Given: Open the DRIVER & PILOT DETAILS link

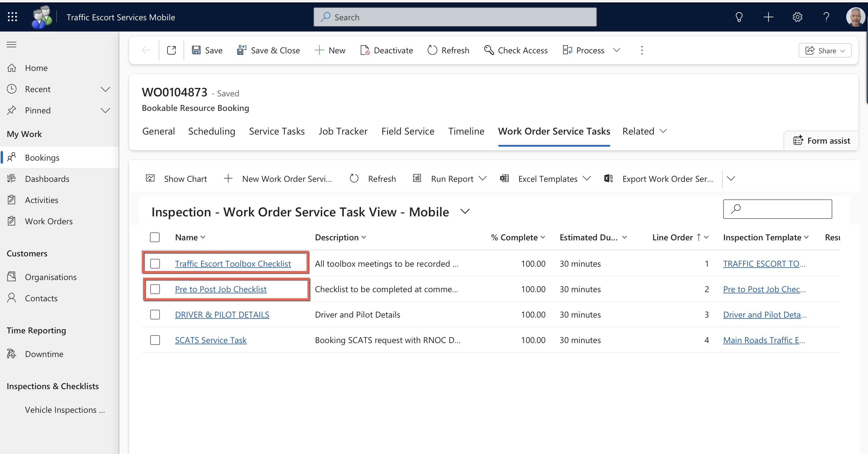Looking at the screenshot, I should [222, 314].
